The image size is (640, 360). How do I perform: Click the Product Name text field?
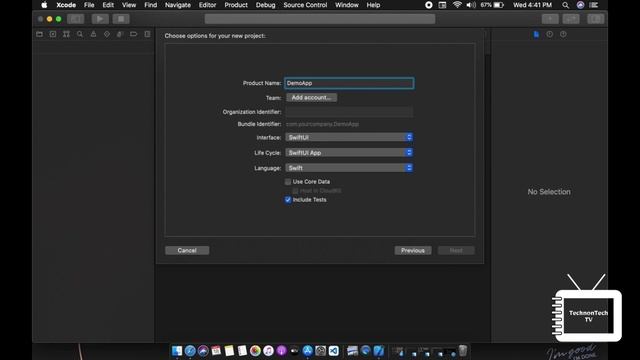click(349, 83)
